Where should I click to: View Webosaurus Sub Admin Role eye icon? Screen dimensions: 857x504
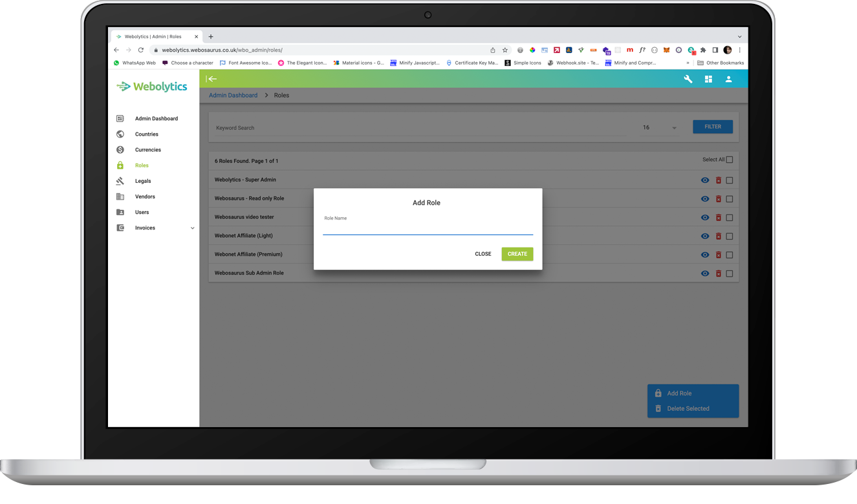tap(705, 273)
